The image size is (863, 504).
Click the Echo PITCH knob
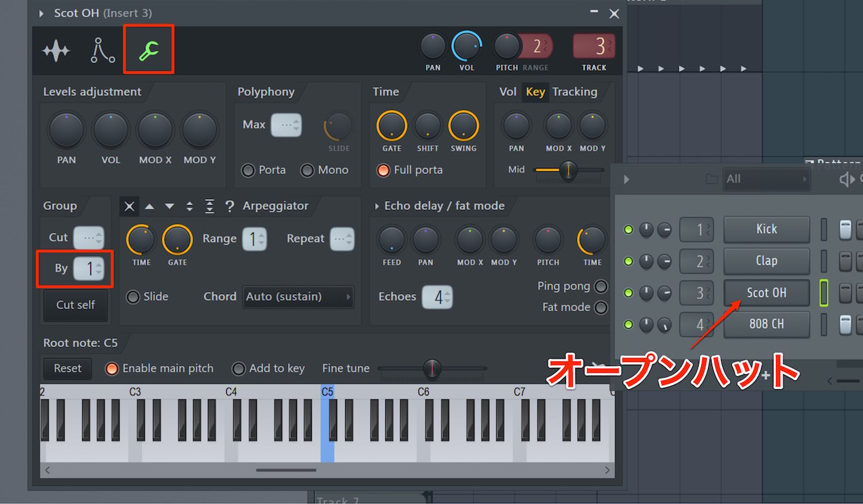[548, 240]
